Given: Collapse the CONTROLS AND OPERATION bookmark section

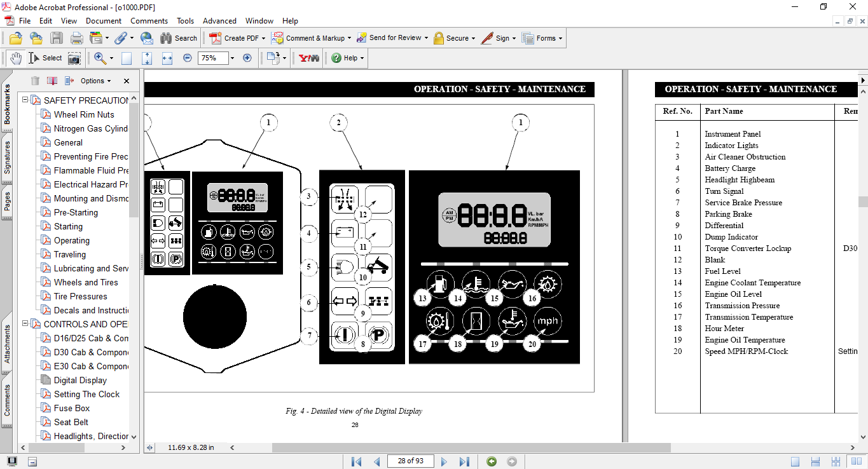Looking at the screenshot, I should click(25, 324).
